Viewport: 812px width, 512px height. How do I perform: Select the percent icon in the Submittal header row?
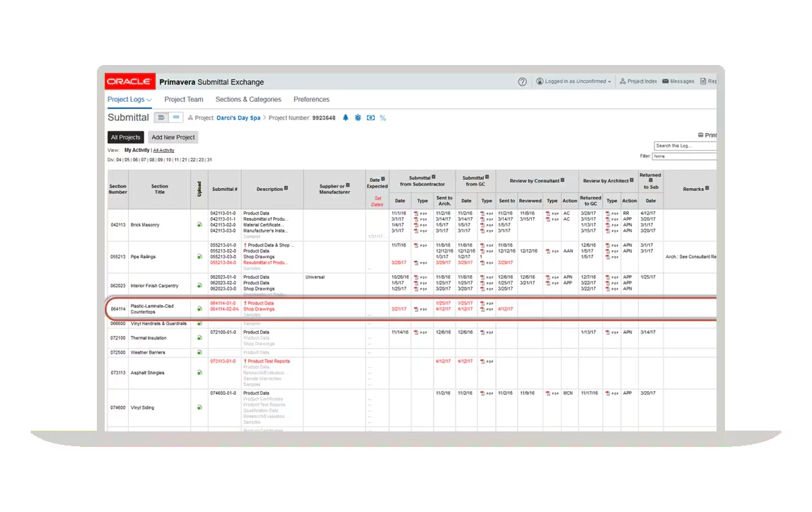tap(383, 118)
